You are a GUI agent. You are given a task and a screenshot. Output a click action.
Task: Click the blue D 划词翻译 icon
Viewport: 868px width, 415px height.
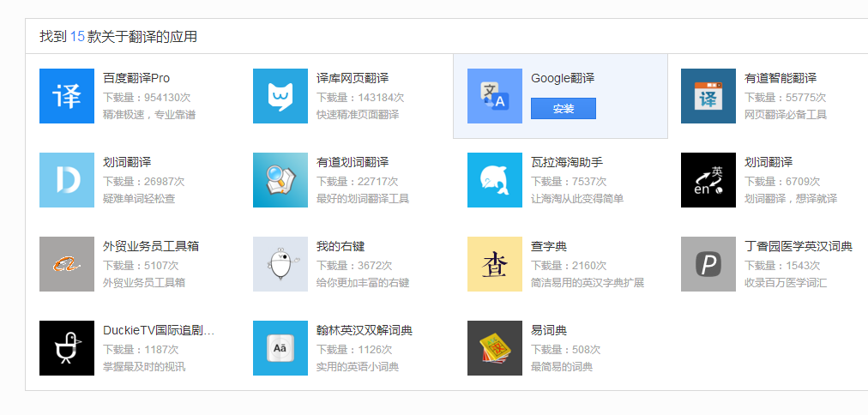(x=67, y=180)
